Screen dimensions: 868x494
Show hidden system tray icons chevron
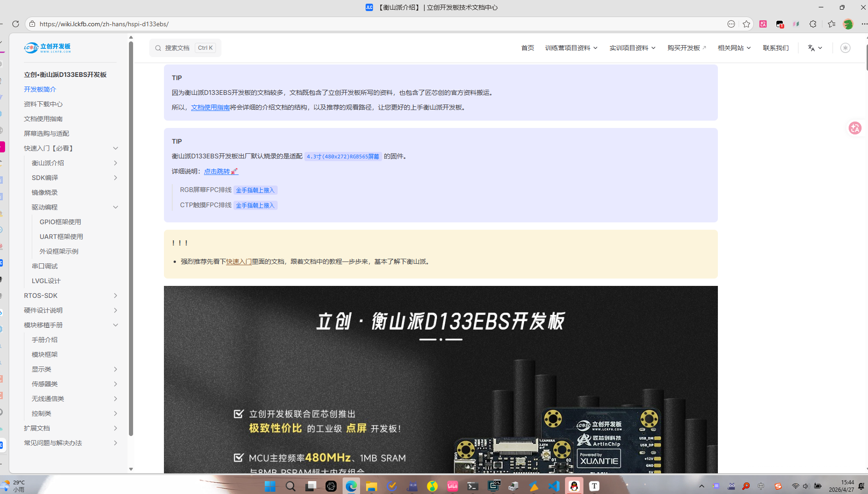coord(701,486)
